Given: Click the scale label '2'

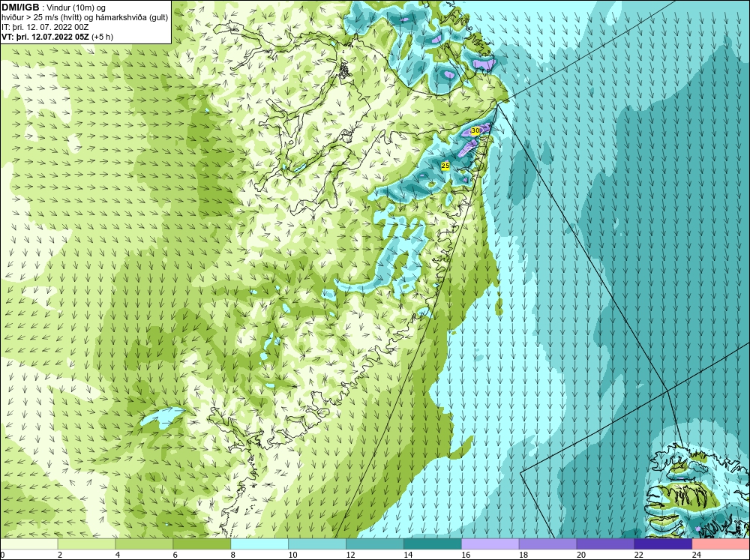Looking at the screenshot, I should [x=60, y=555].
